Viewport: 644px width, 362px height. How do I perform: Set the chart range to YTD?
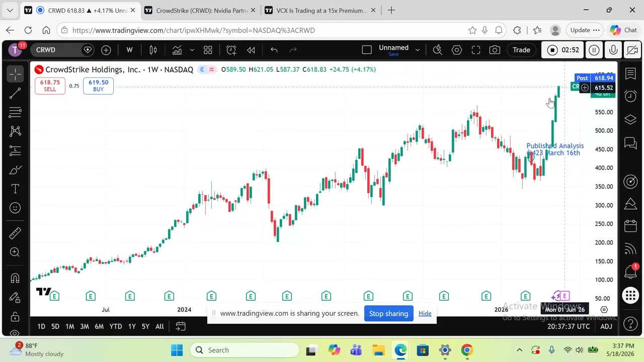(x=116, y=327)
